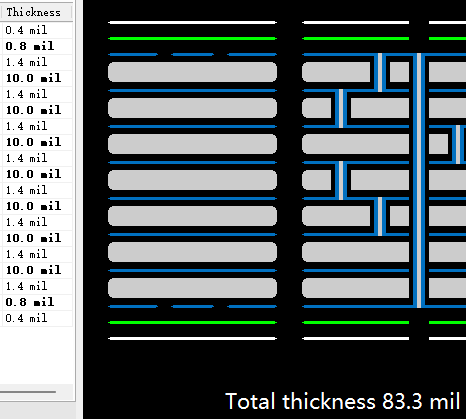Click the tall through-hole via spanning all layers
466x419 pixels.
(x=419, y=180)
